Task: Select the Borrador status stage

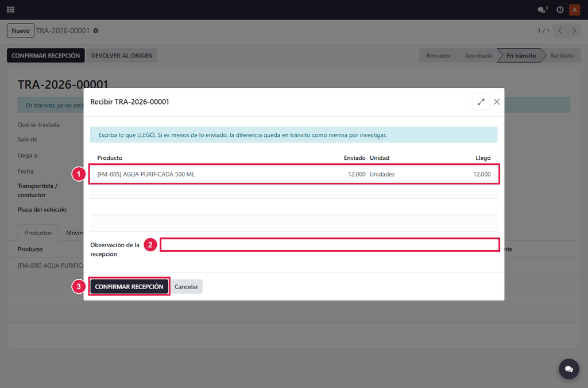Action: coord(438,56)
